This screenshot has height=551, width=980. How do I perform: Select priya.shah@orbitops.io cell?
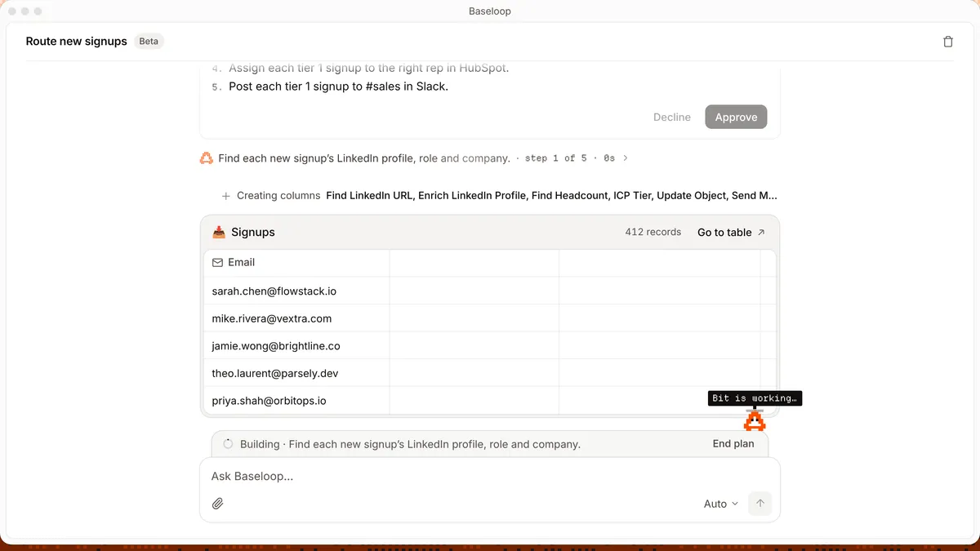(296, 400)
